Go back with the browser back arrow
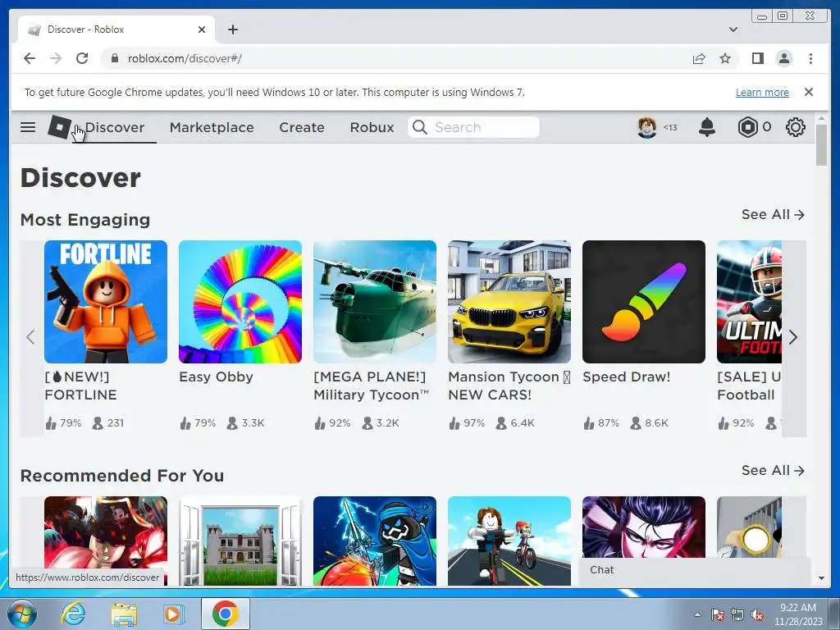Viewport: 840px width, 630px height. (x=30, y=58)
